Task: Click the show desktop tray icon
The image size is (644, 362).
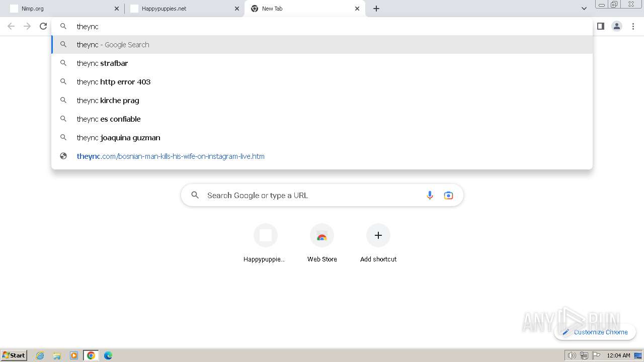Action: click(x=638, y=355)
